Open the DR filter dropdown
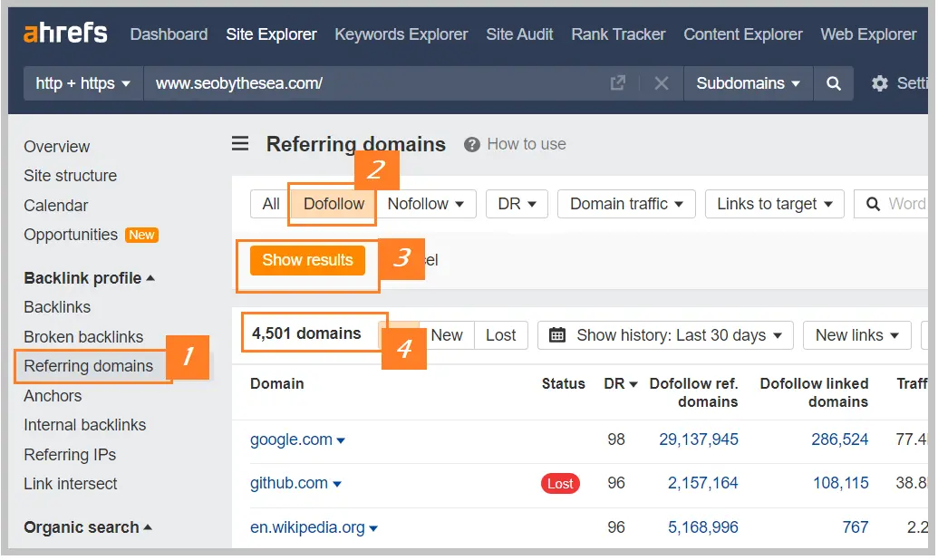The image size is (938, 560). [x=517, y=204]
